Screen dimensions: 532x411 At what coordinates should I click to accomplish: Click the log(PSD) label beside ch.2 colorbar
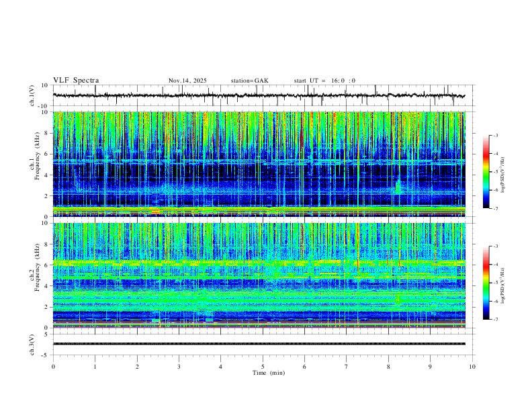point(503,285)
